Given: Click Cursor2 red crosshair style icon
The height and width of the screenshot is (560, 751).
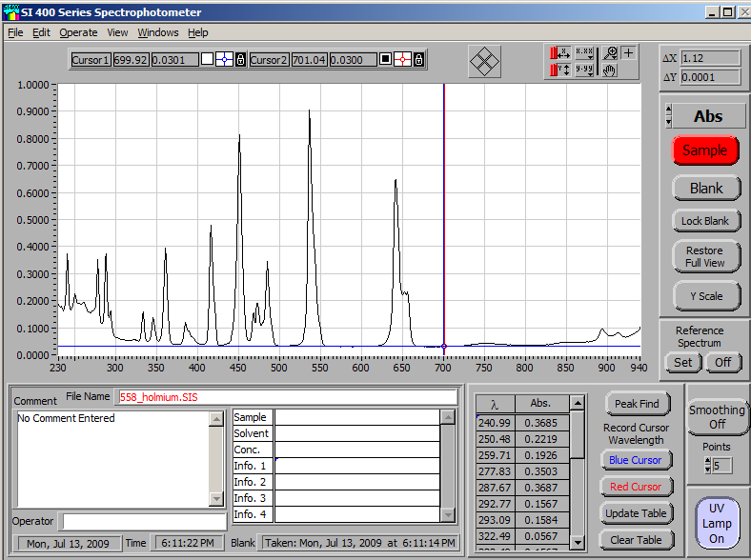Looking at the screenshot, I should (402, 60).
